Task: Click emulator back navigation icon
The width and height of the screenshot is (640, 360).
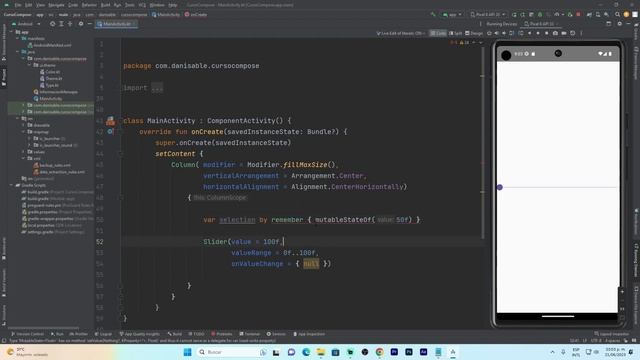Action: (529, 33)
